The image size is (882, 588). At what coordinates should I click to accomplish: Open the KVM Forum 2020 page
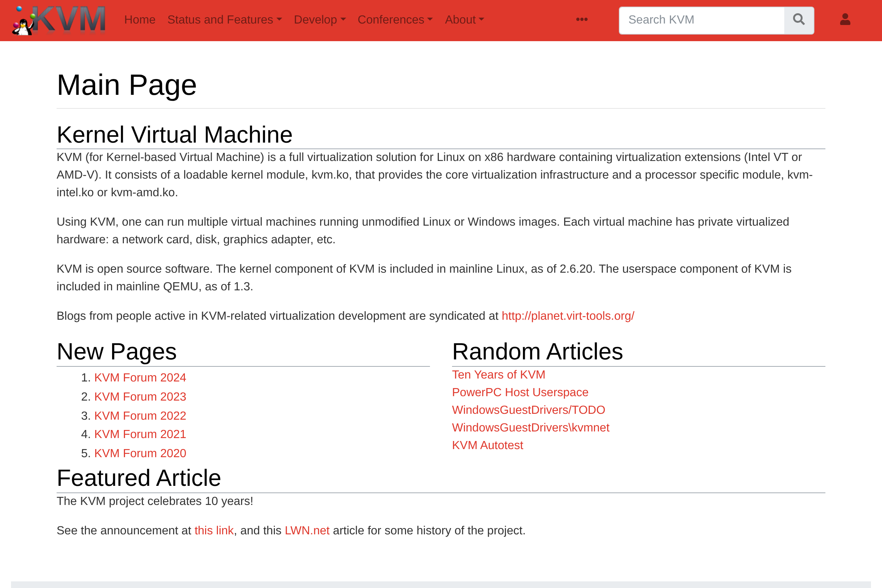[x=140, y=453]
